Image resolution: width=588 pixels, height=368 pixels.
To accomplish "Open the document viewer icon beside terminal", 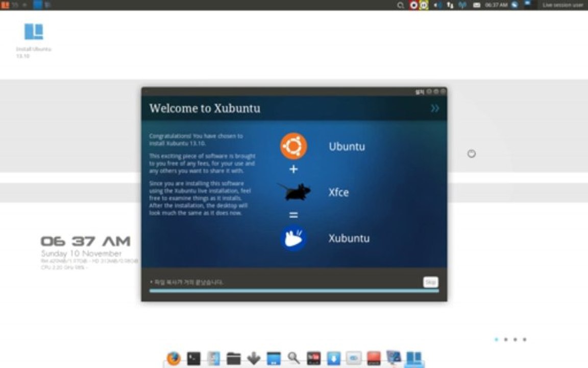I will (213, 358).
